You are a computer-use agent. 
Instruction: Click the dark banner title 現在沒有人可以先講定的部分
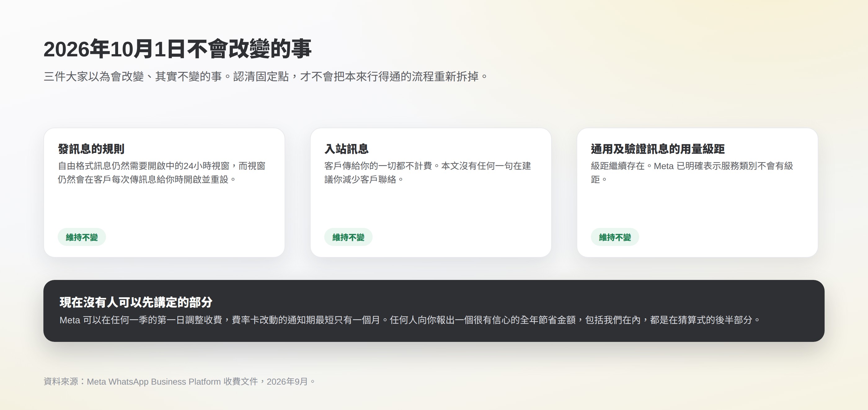[136, 302]
